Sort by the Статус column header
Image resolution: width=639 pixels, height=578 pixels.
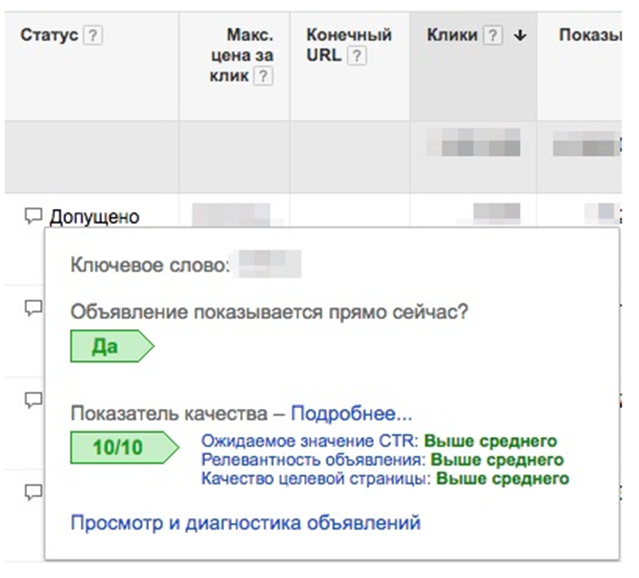click(46, 35)
